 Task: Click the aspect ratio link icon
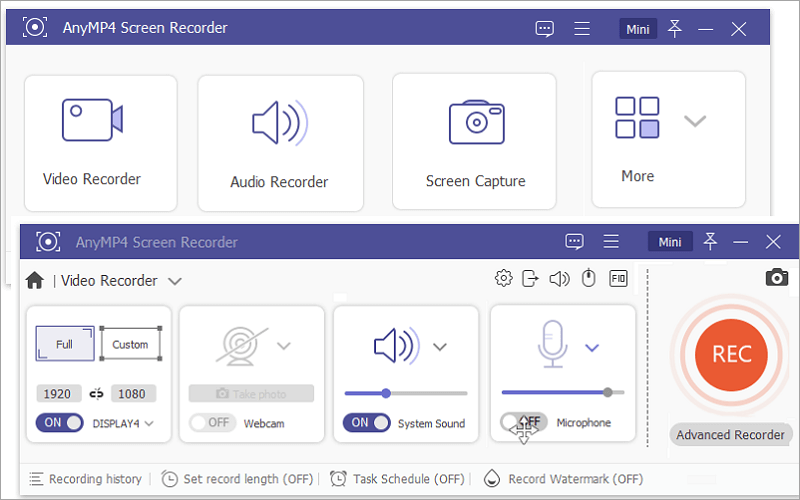[x=96, y=394]
